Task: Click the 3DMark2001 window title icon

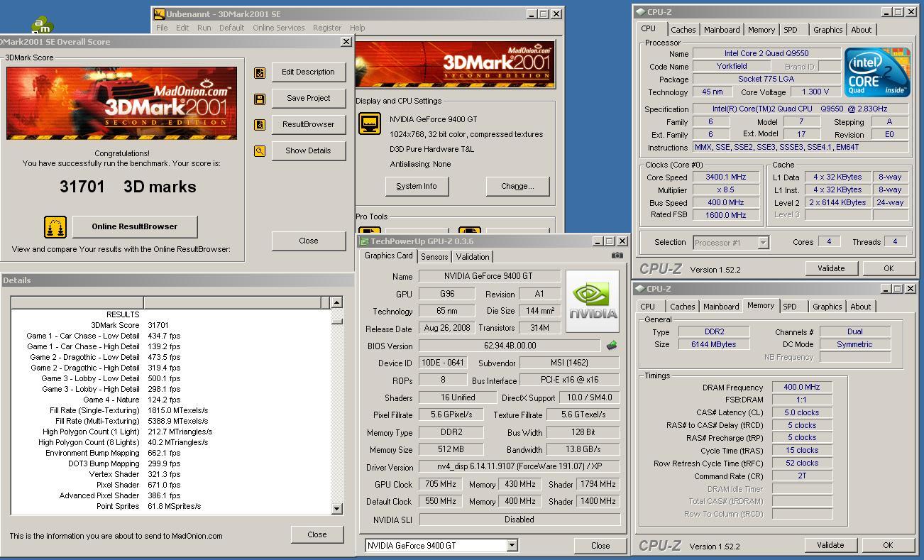Action: 160,13
